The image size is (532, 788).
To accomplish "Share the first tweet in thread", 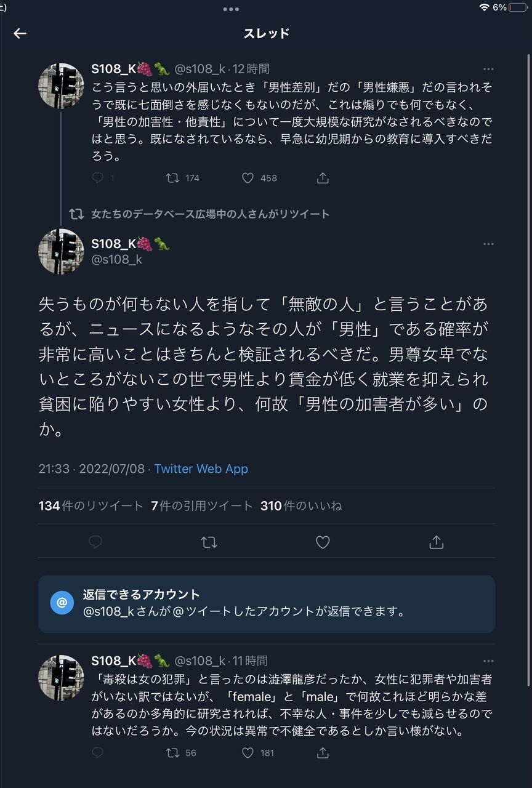I will [323, 178].
